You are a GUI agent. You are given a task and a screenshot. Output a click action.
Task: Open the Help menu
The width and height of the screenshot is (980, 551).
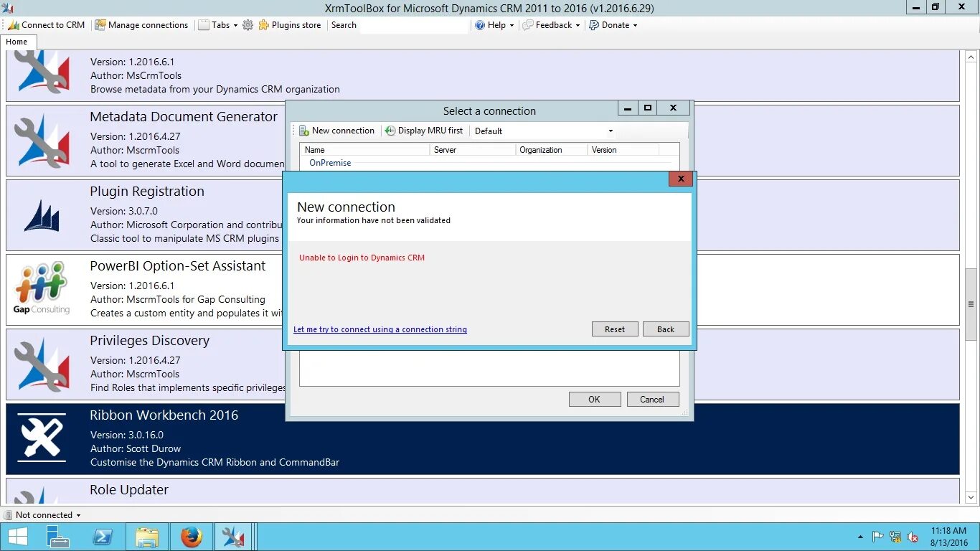494,24
